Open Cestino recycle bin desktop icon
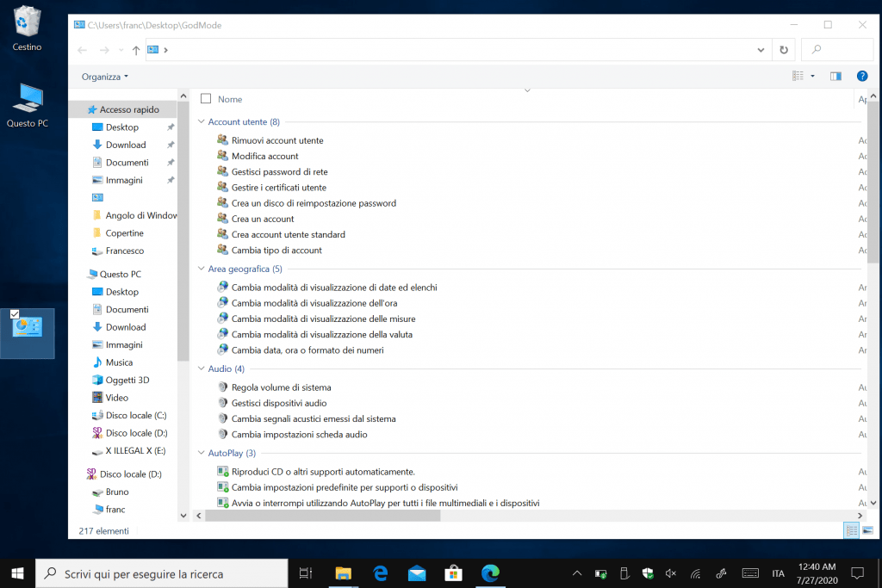The width and height of the screenshot is (882, 588). coord(27,28)
